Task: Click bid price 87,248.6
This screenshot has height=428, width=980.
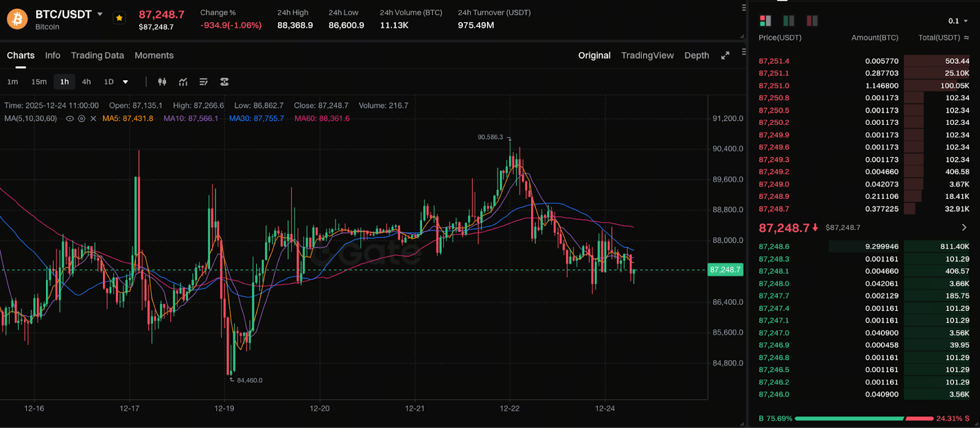Action: (774, 247)
